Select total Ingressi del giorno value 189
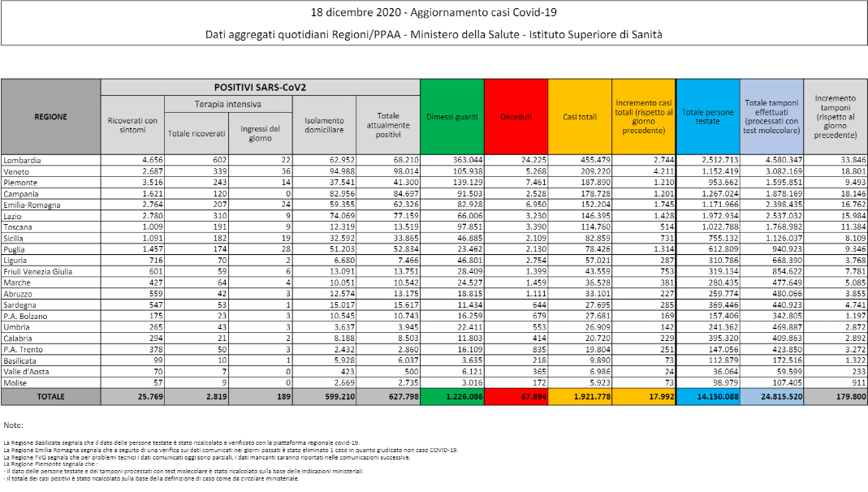Viewport: 868px width, 492px height. [x=284, y=397]
